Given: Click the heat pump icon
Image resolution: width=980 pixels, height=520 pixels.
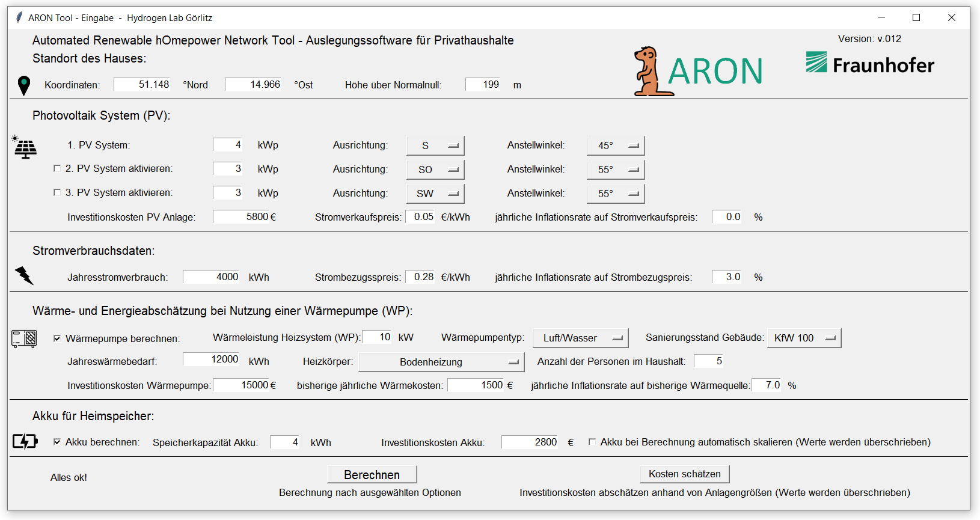Looking at the screenshot, I should coord(25,338).
